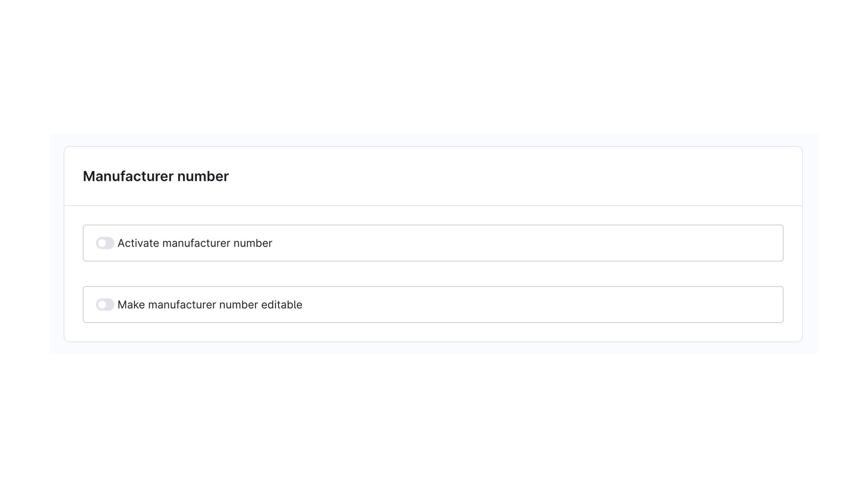Select the Manufacturer number card heading
This screenshot has width=868, height=488.
click(x=156, y=176)
